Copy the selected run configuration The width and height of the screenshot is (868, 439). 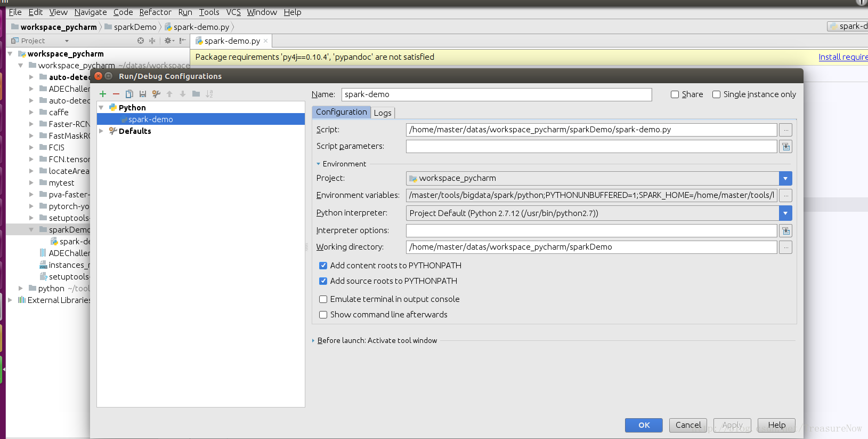click(129, 94)
